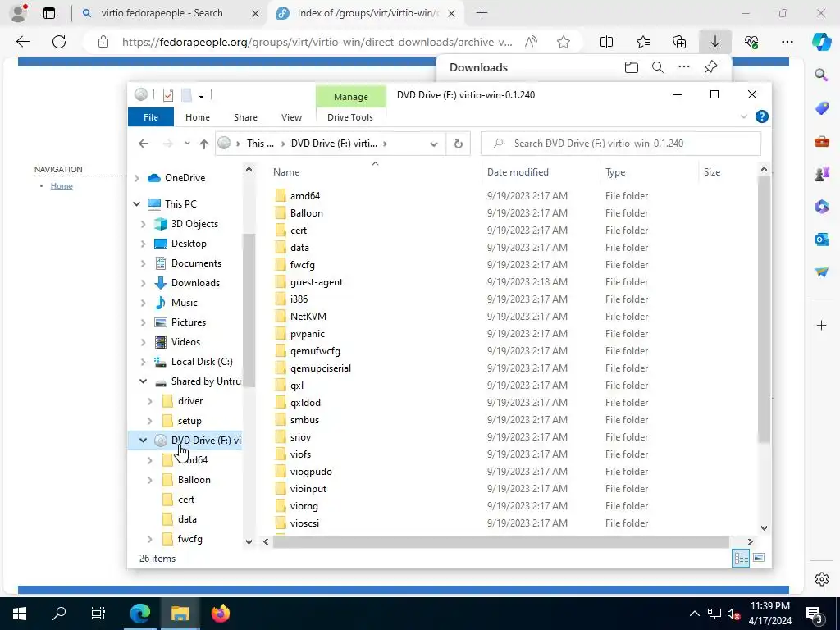840x630 pixels.
Task: Select the NetKVM folder
Action: (308, 317)
